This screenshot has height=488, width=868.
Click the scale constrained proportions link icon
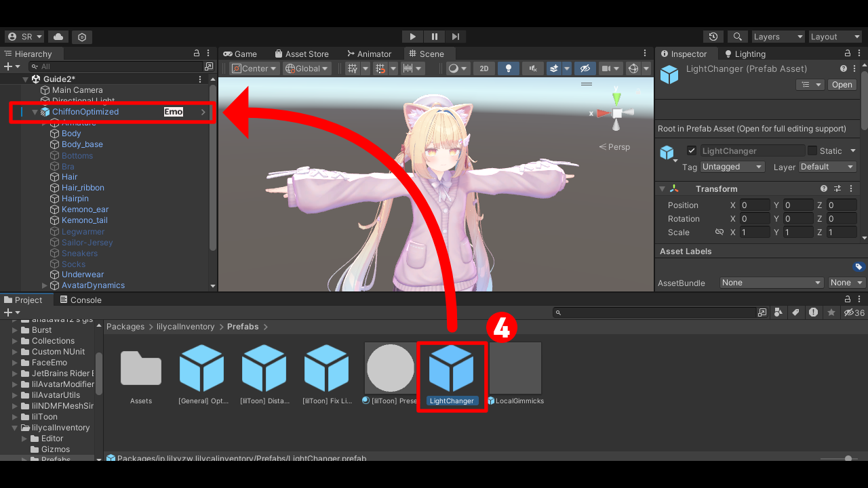[x=719, y=232]
